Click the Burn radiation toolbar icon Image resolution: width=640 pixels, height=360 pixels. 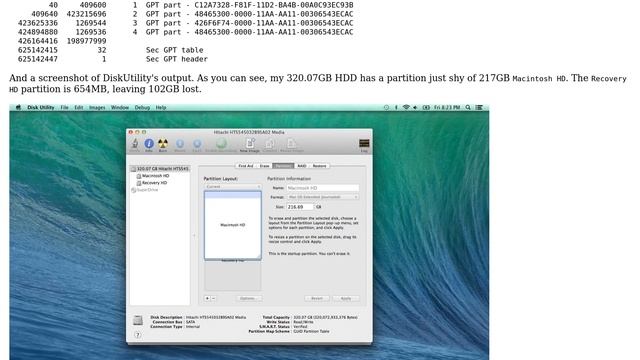[163, 144]
